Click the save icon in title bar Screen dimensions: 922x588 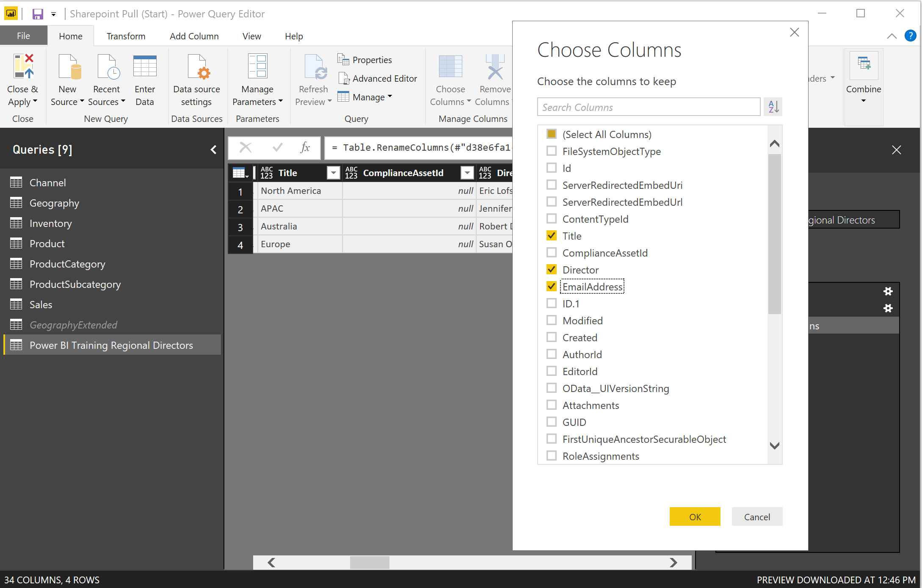[38, 14]
